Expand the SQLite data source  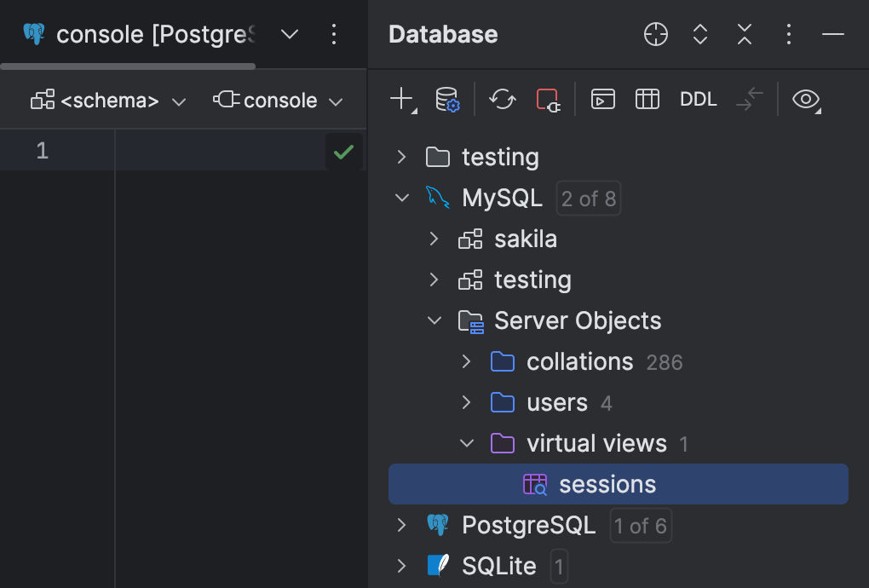(x=400, y=565)
